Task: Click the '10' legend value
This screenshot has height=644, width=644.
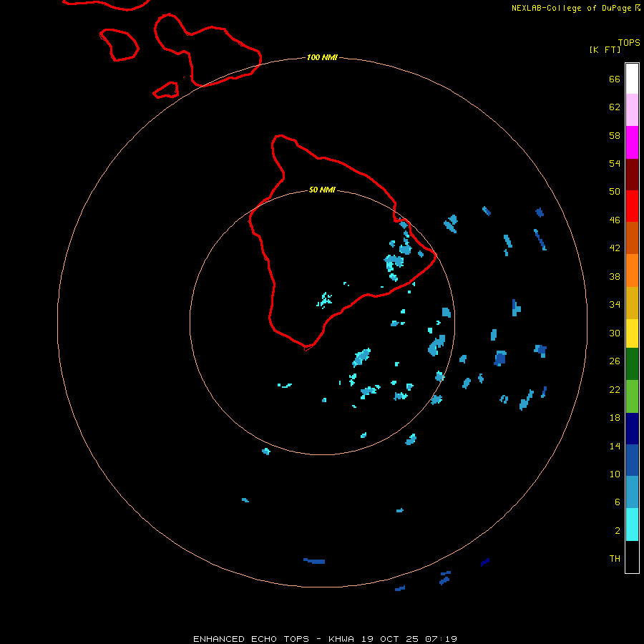Action: pyautogui.click(x=615, y=474)
